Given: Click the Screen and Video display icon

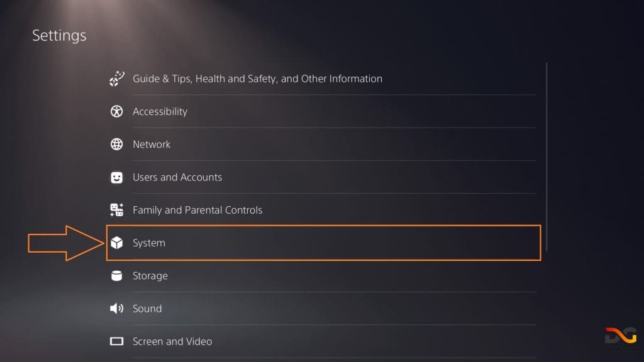Looking at the screenshot, I should [x=117, y=341].
